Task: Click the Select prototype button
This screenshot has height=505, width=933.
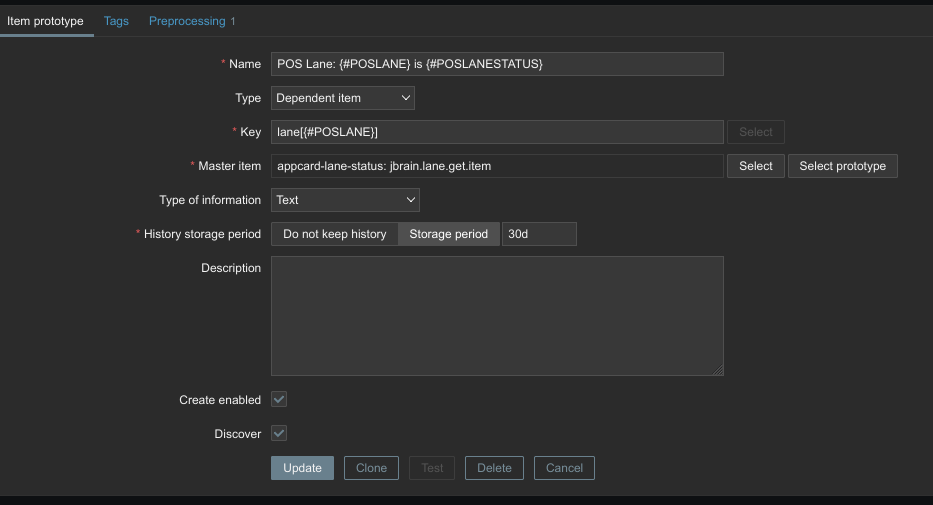Action: tap(842, 166)
